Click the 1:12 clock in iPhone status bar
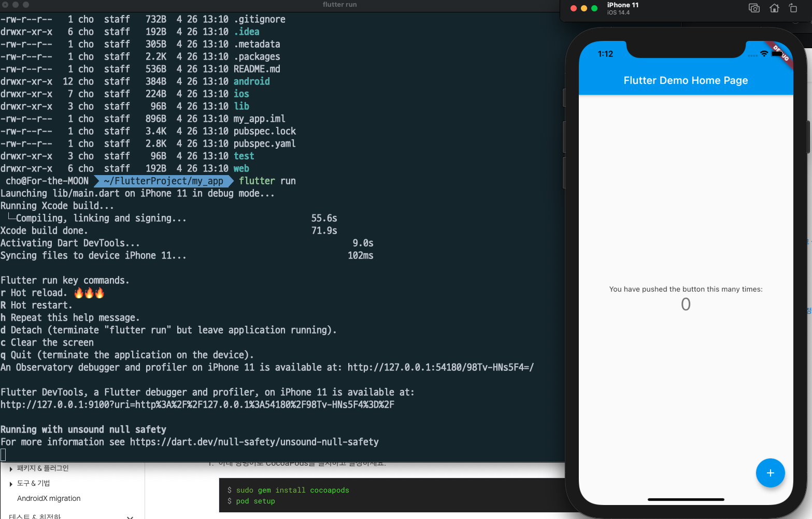 pos(605,54)
